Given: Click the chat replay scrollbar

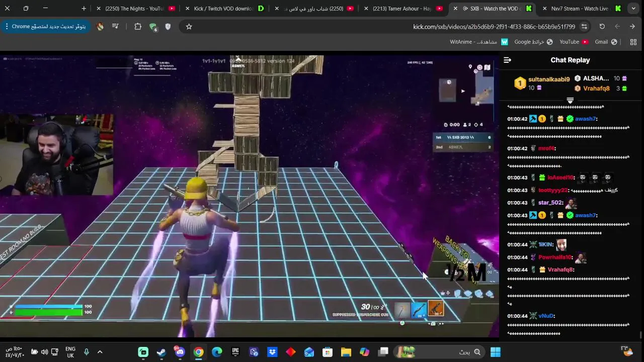Looking at the screenshot, I should click(640, 335).
